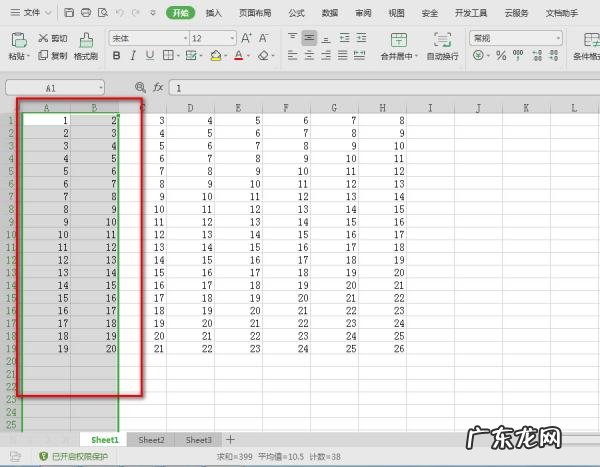
Task: Copy selection with 复制
Action: [x=53, y=56]
